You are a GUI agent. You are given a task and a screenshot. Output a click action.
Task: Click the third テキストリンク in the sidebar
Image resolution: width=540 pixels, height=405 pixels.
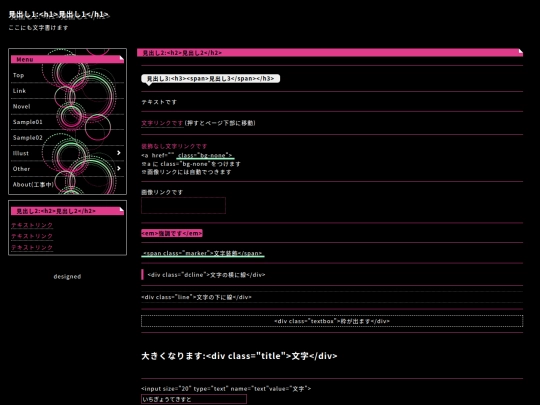coord(32,248)
